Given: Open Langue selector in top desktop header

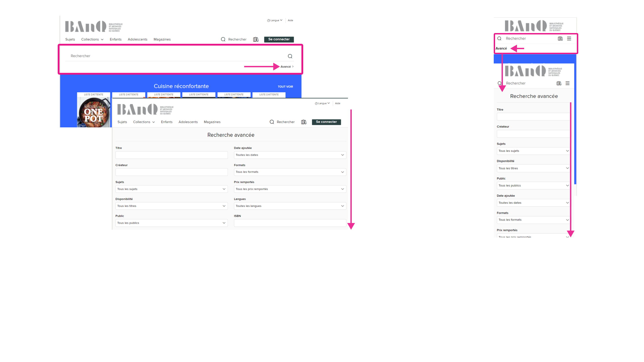Looking at the screenshot, I should [x=275, y=21].
